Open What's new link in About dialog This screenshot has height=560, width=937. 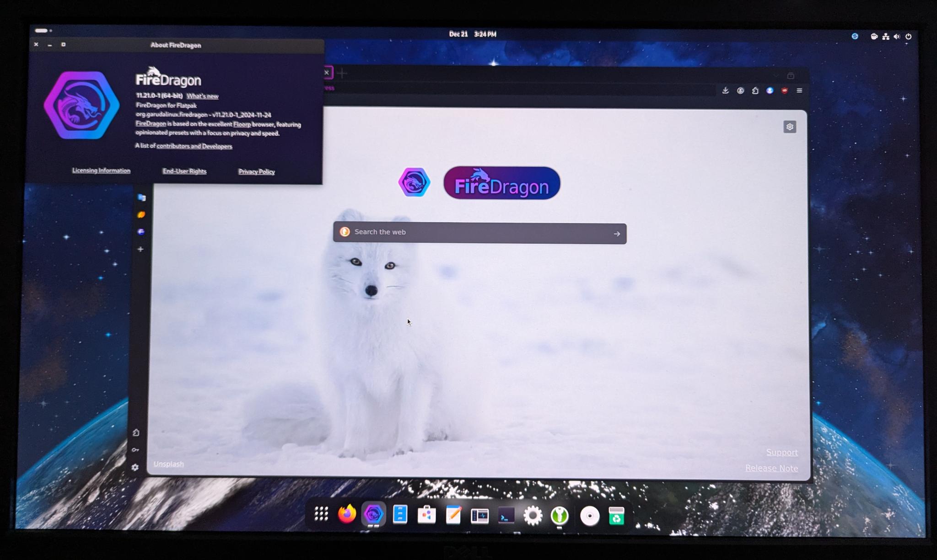tap(202, 96)
